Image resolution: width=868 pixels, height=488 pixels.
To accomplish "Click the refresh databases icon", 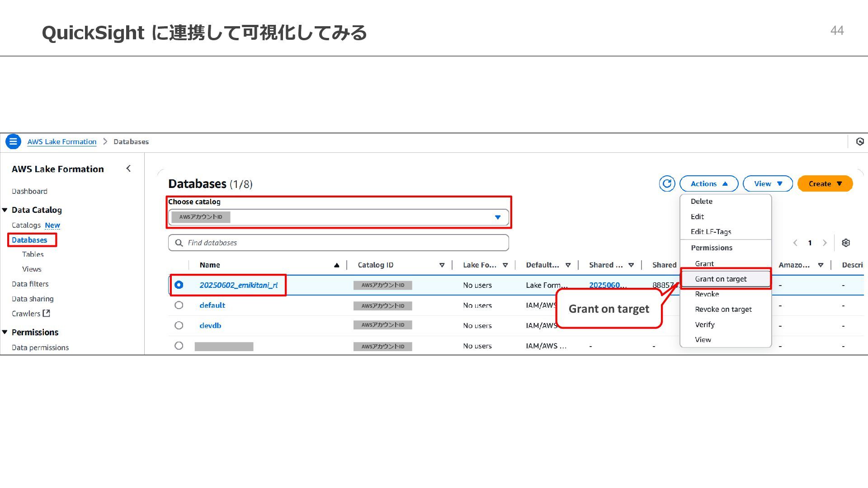I will (667, 183).
